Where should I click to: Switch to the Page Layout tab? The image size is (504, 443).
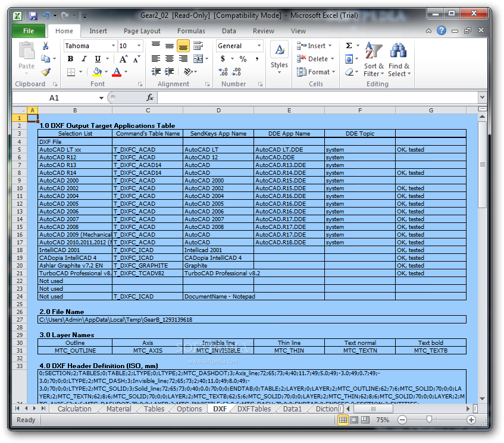click(x=142, y=31)
